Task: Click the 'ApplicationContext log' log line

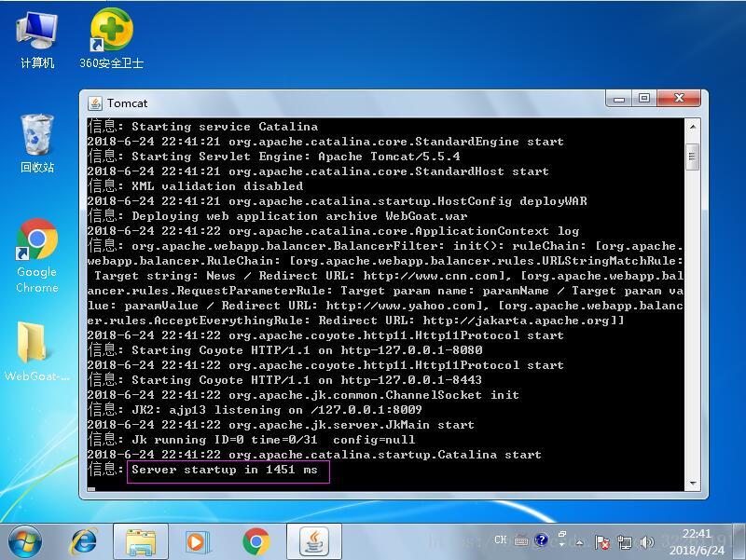Action: [333, 231]
